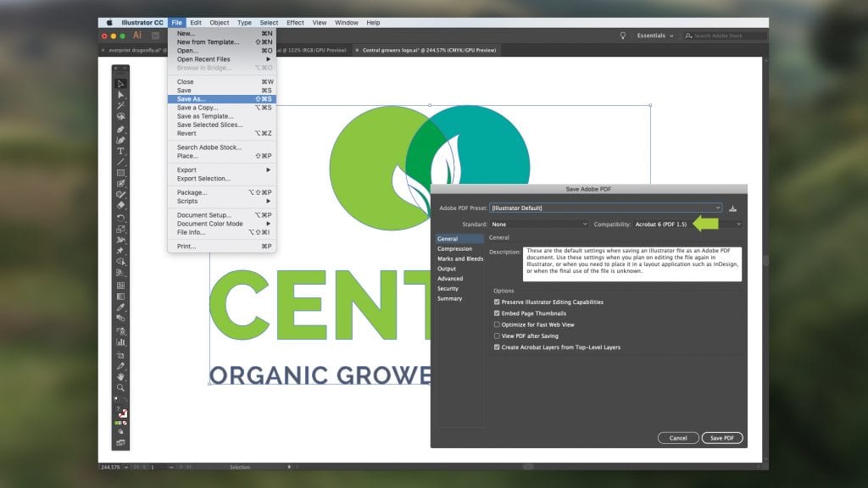Expand the Open Recent Files submenu
The height and width of the screenshot is (488, 868).
click(222, 59)
